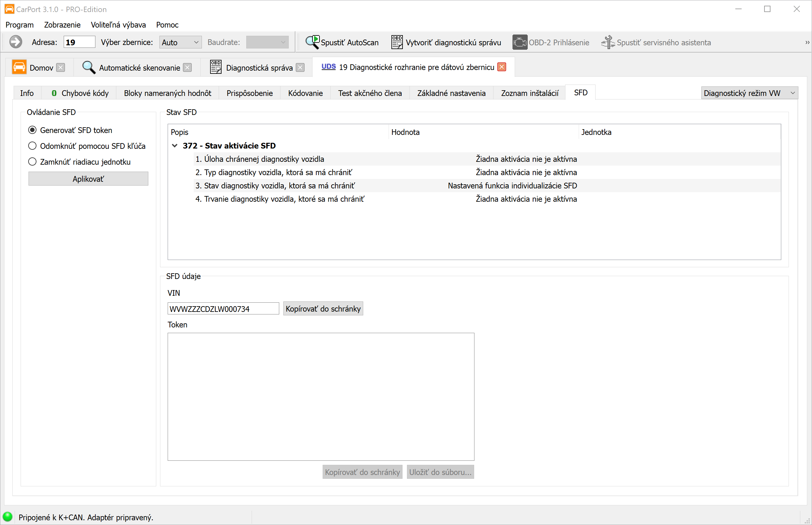Screen dimensions: 812x525
Task: Close the Domov tab
Action: click(x=61, y=67)
